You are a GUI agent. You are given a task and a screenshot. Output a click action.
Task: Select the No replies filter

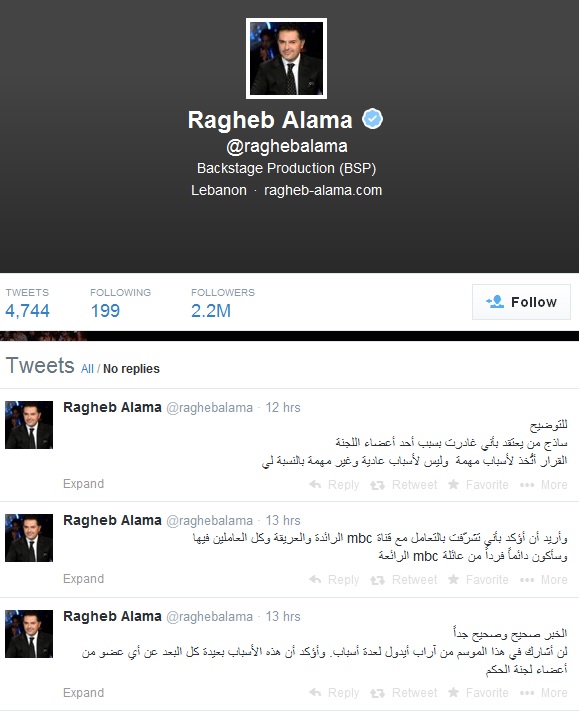coord(131,369)
